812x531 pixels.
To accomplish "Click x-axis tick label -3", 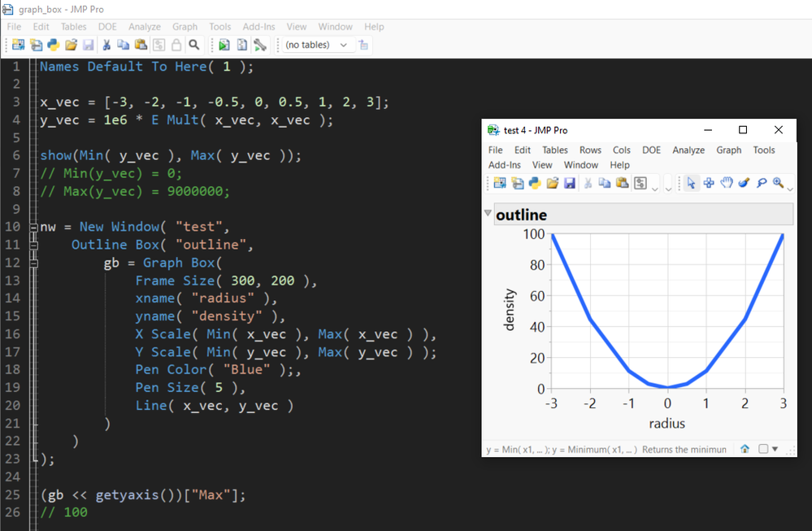I will point(551,403).
